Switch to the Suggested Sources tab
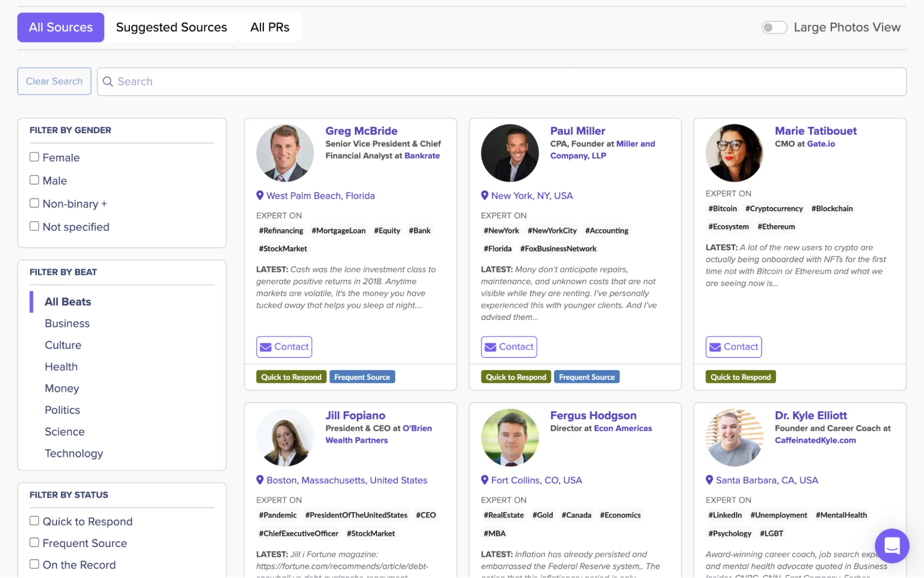This screenshot has width=924, height=578. [171, 28]
